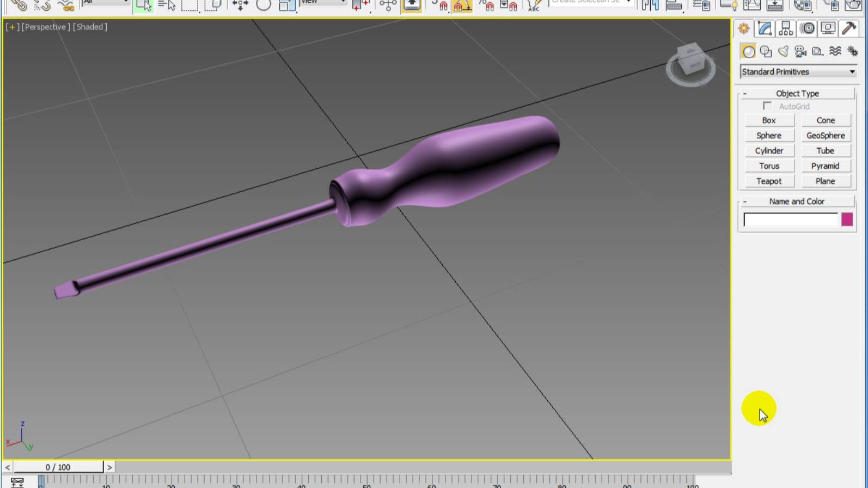Select the Select and Link tool
Image resolution: width=868 pixels, height=488 pixels.
pyautogui.click(x=19, y=5)
